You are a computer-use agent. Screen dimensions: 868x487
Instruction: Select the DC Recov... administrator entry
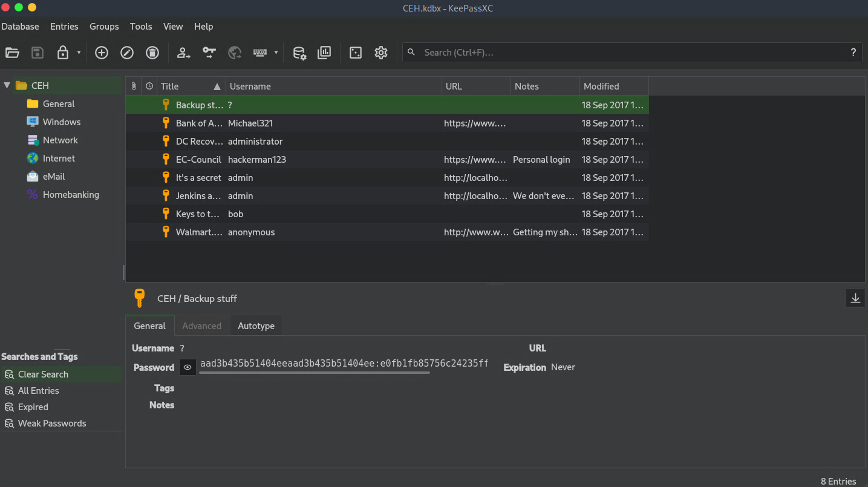(387, 141)
